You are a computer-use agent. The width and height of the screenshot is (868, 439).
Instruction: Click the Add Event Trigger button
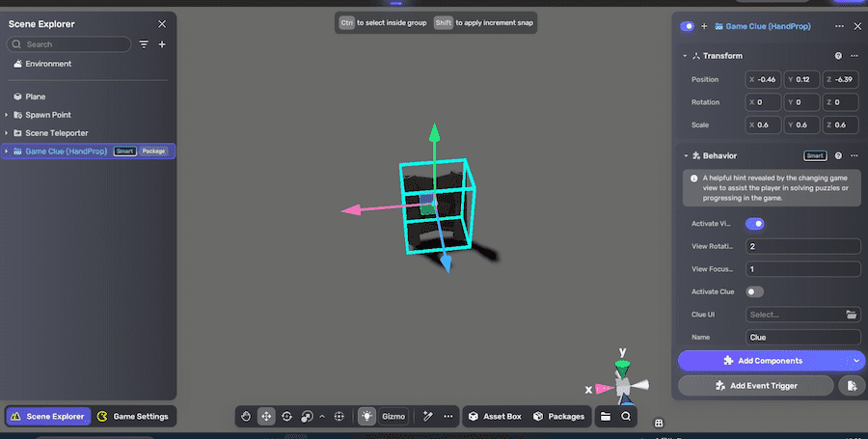point(756,385)
